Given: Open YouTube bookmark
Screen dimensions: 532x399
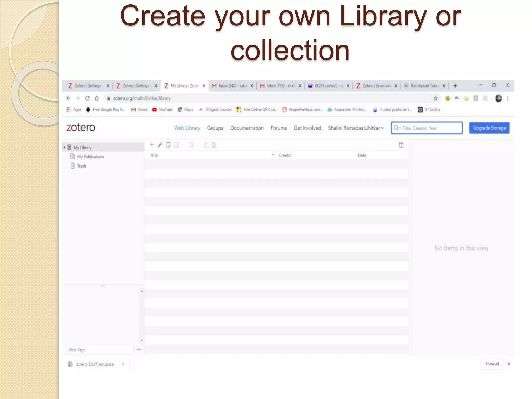Looking at the screenshot, I should tap(163, 110).
